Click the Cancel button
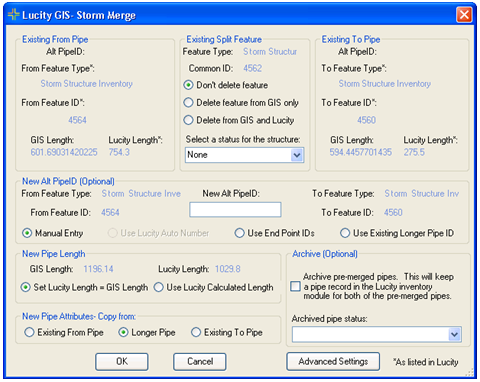This screenshot has width=480, height=382. point(200,362)
